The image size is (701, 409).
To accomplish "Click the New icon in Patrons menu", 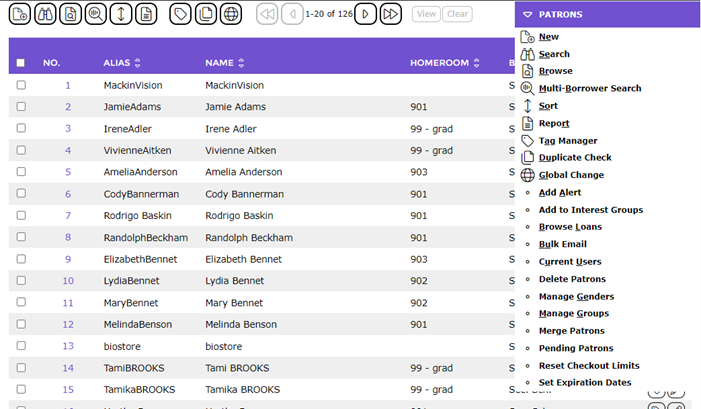I will click(528, 37).
